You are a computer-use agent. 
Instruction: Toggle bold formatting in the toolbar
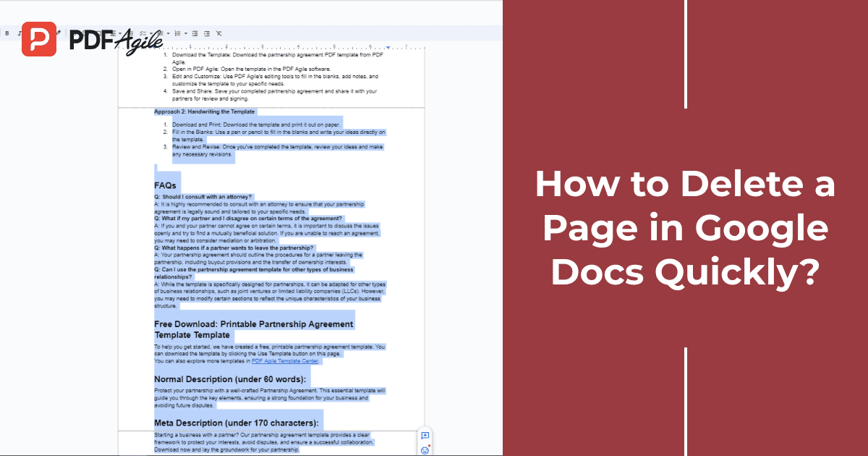[x=7, y=33]
